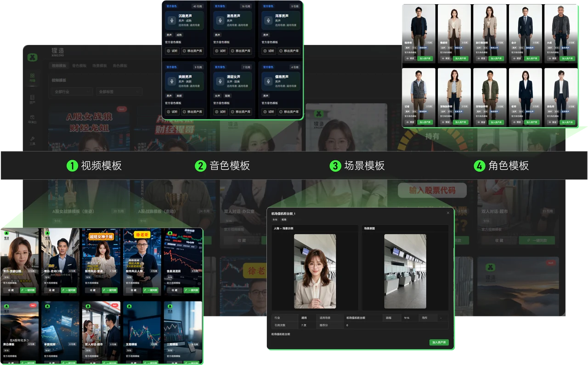This screenshot has height=365, width=588.
Task: Click 试听 play button for 爽朗男声
Action: pos(172,112)
